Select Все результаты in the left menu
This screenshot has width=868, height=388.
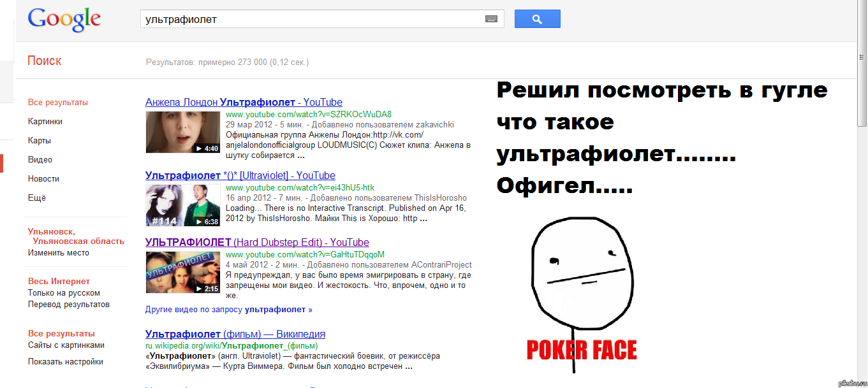click(58, 103)
